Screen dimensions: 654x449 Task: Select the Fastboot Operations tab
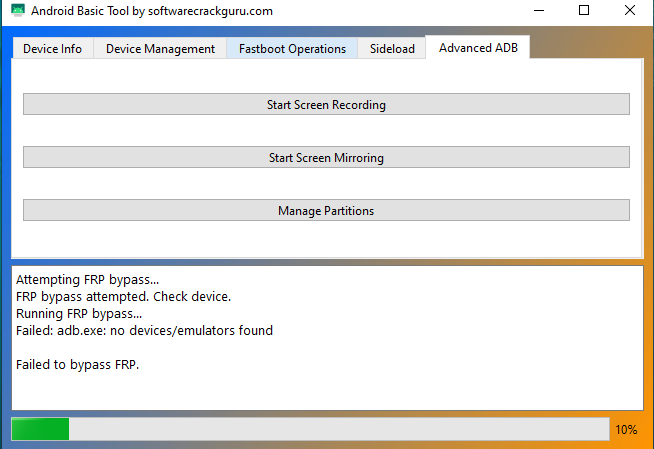pos(292,48)
